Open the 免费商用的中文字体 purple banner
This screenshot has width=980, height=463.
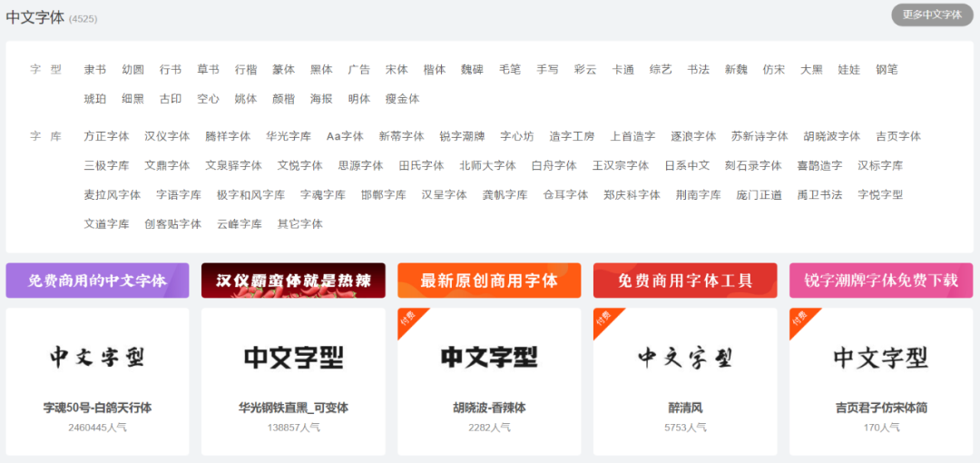click(97, 281)
